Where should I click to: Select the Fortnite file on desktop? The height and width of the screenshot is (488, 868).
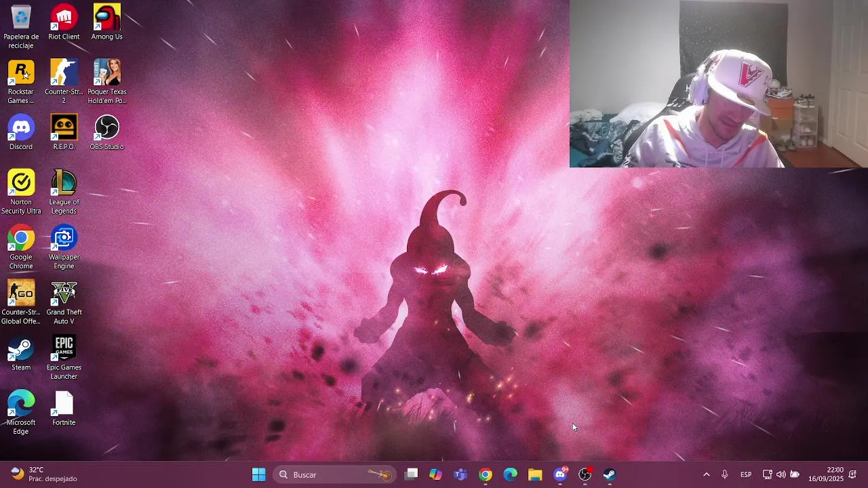click(x=64, y=409)
